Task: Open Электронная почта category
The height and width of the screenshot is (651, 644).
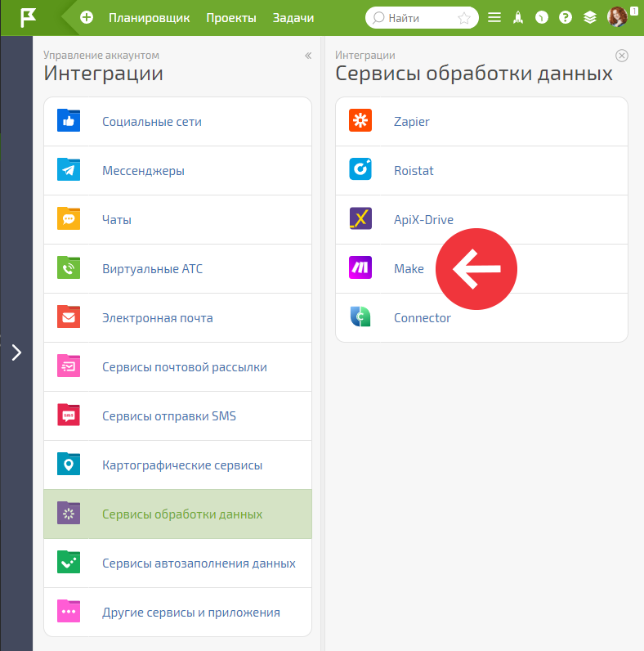Action: 177,317
